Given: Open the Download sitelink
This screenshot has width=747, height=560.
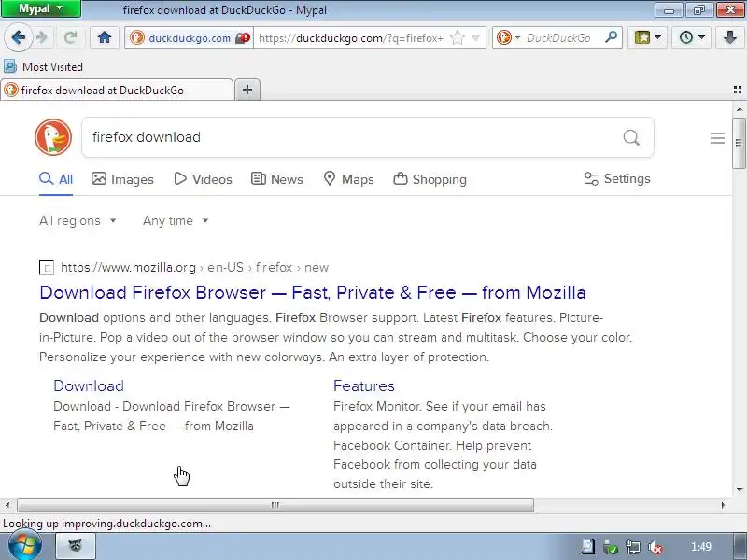Looking at the screenshot, I should pyautogui.click(x=89, y=385).
